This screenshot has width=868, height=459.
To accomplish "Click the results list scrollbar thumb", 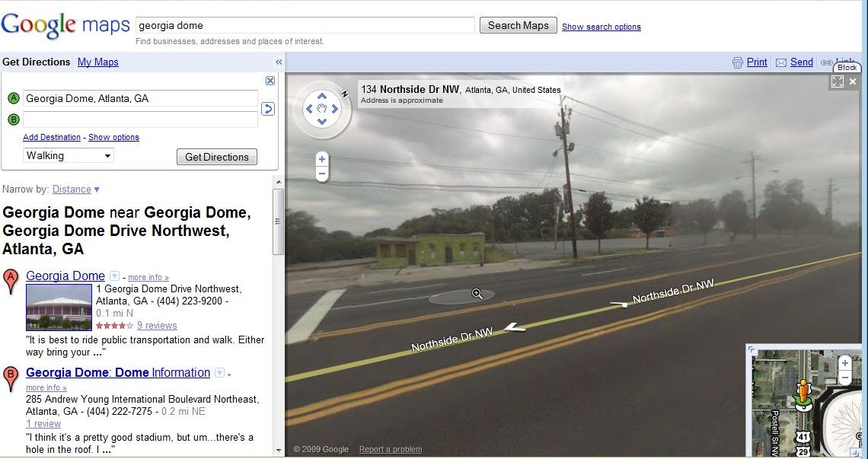I will coord(278,222).
